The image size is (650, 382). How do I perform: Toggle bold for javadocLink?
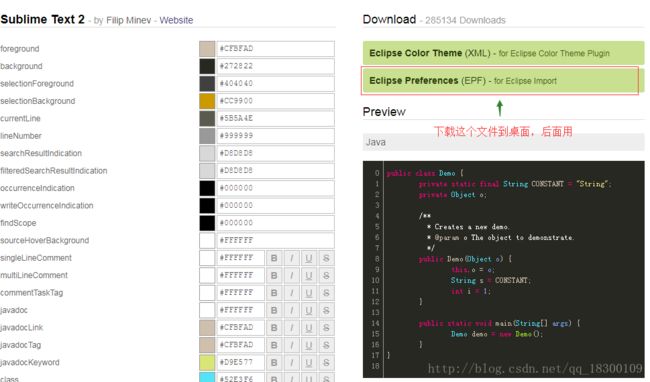click(274, 328)
